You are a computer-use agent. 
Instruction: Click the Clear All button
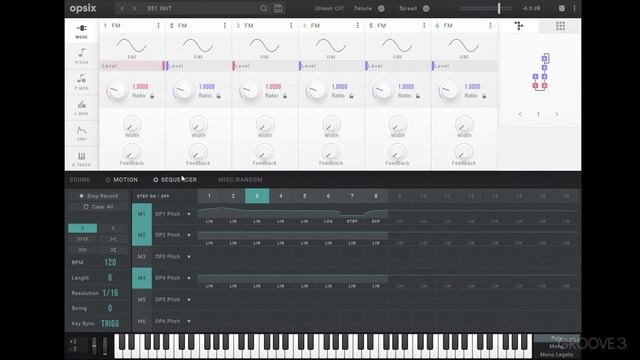[98, 207]
